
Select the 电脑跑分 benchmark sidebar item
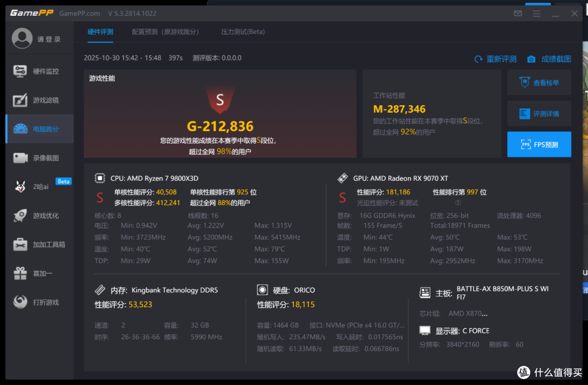(40, 129)
